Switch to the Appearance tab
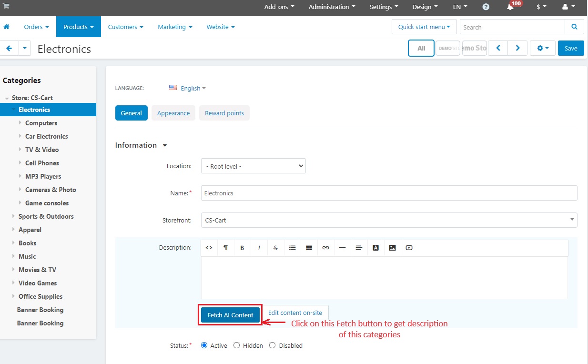Viewport: 588px width, 364px height. [173, 113]
